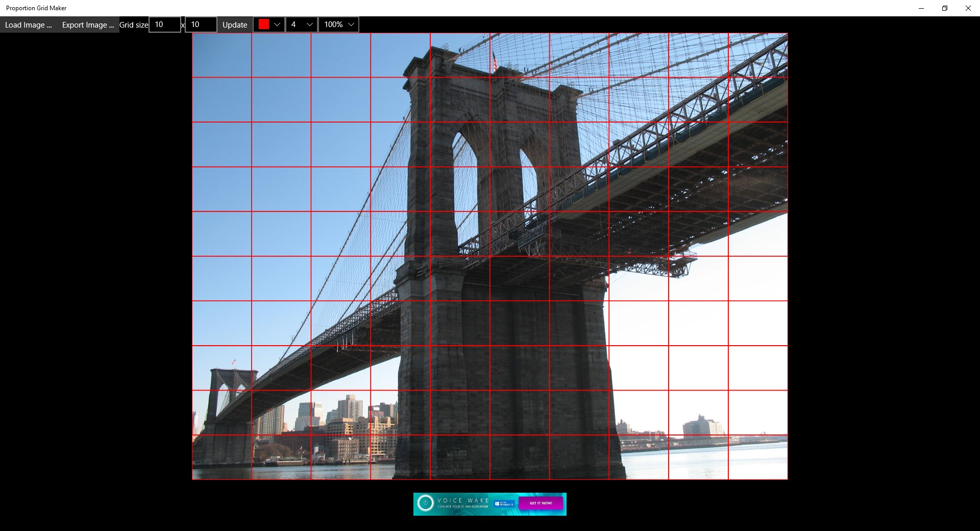Click the Voice Wake advertisement banner
This screenshot has width=980, height=531.
[x=489, y=504]
